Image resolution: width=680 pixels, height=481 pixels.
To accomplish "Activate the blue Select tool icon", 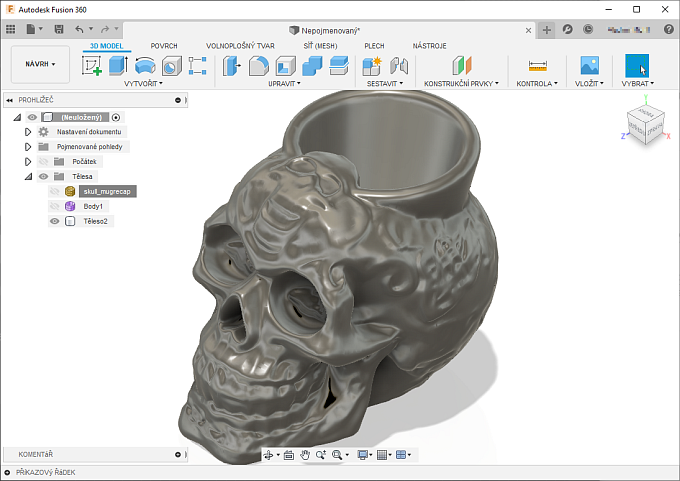I will click(x=637, y=66).
